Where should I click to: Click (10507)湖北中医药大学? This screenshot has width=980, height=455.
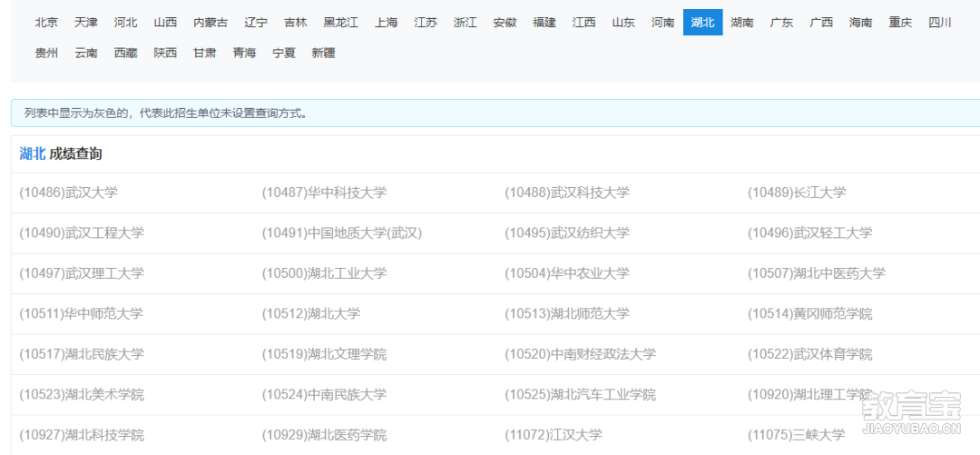coord(817,273)
